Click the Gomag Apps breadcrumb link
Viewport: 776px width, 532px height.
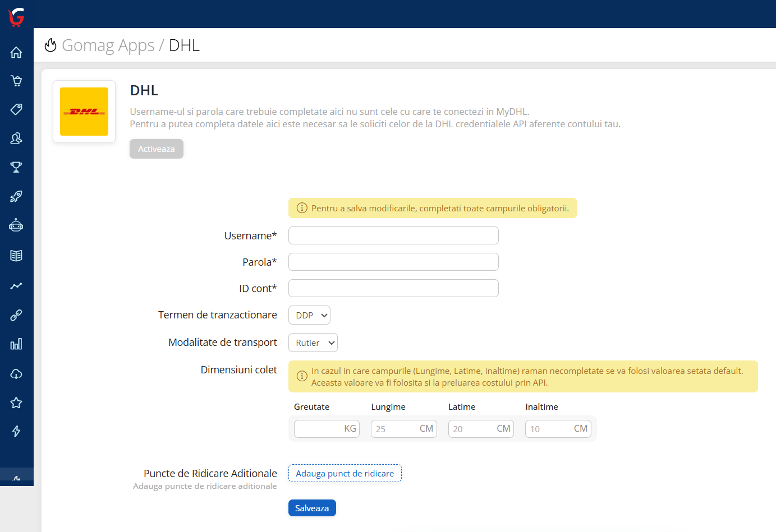[x=108, y=45]
